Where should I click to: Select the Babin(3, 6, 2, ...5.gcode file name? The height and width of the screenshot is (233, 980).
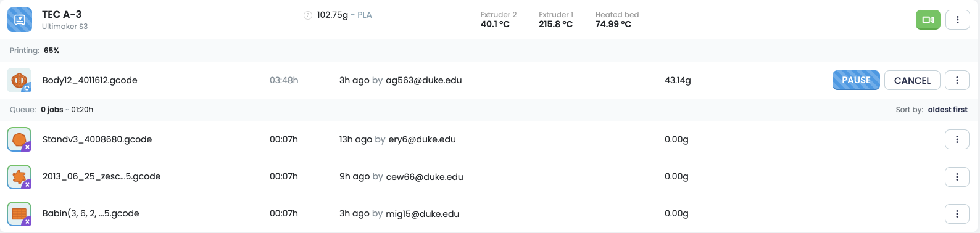[91, 213]
